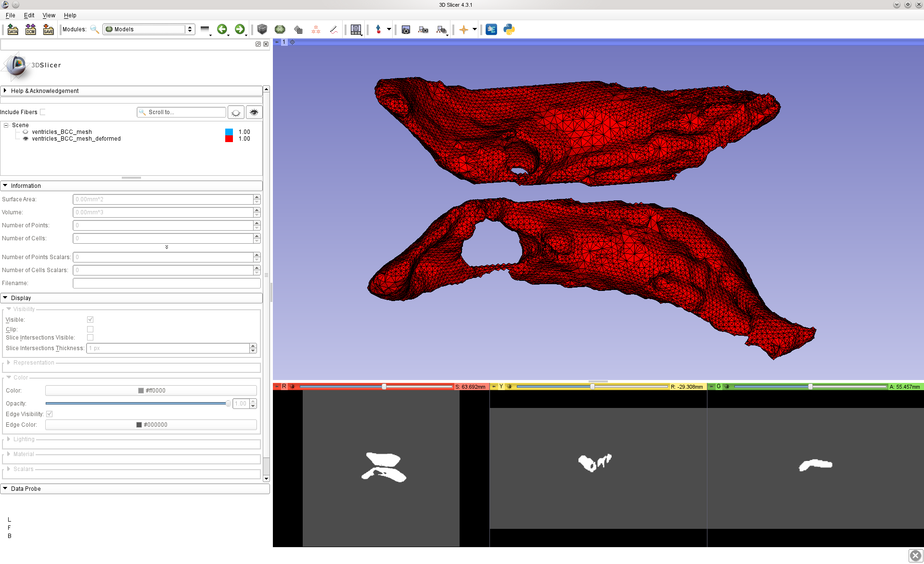Click the SAVE scene icon
This screenshot has height=564, width=924.
(x=48, y=29)
